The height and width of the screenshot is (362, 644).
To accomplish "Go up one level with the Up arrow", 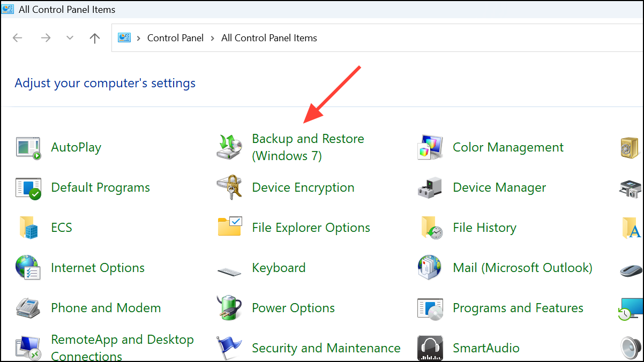I will (x=95, y=38).
